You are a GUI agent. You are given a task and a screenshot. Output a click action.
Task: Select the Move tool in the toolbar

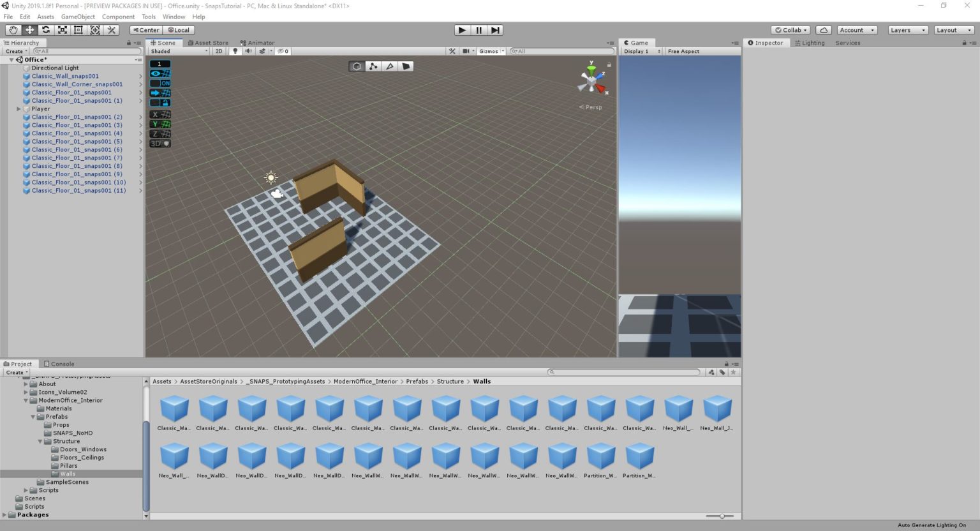pos(29,30)
